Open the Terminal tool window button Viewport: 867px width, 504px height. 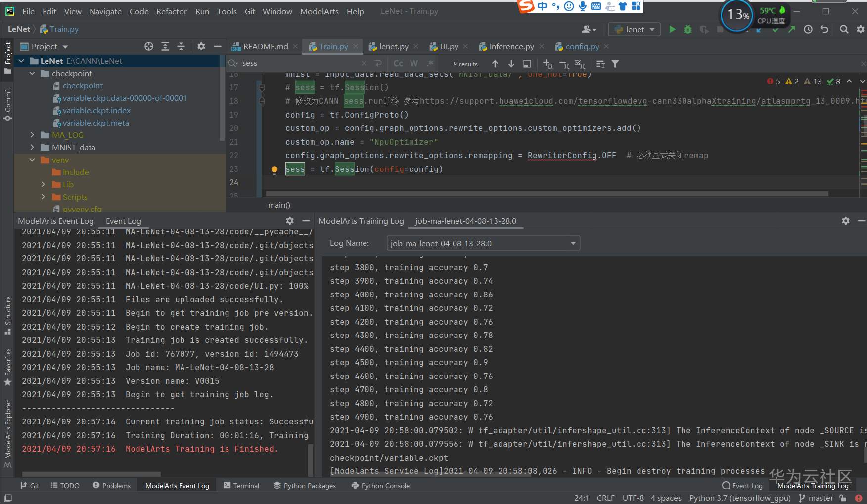241,486
